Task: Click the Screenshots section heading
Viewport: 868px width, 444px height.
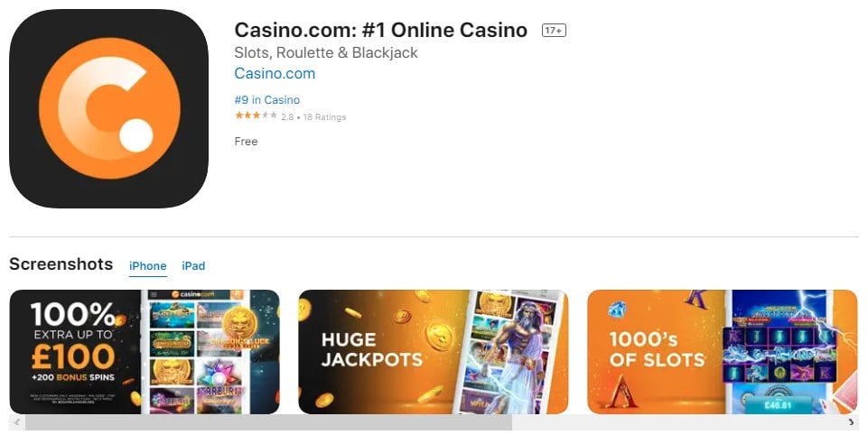Action: [x=61, y=264]
